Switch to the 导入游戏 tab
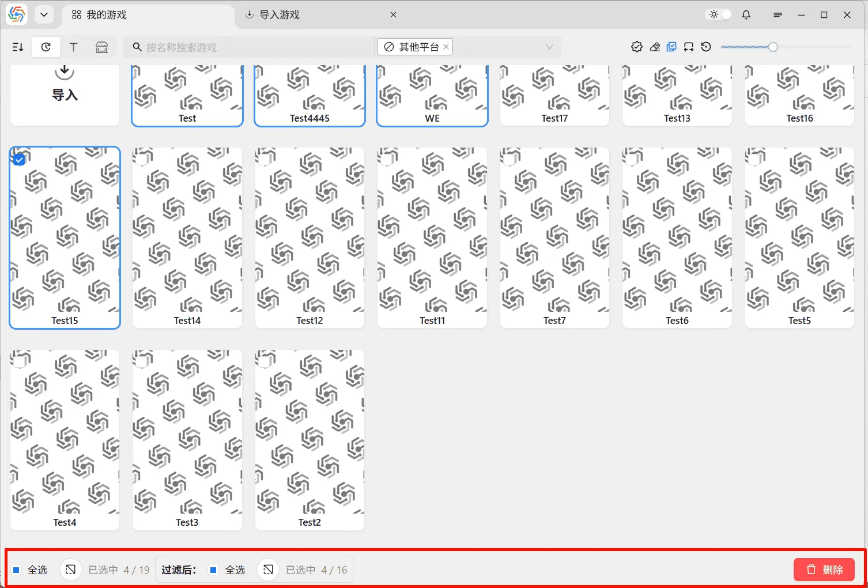 click(273, 14)
